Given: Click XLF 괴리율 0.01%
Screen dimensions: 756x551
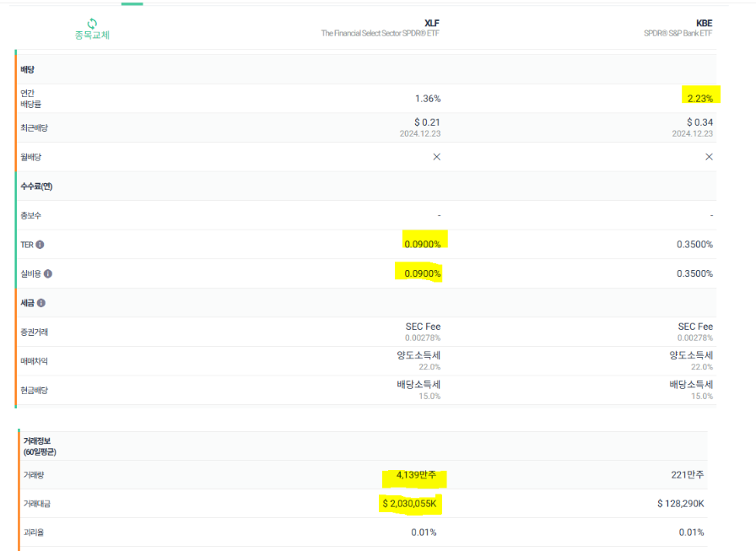Looking at the screenshot, I should tap(424, 532).
